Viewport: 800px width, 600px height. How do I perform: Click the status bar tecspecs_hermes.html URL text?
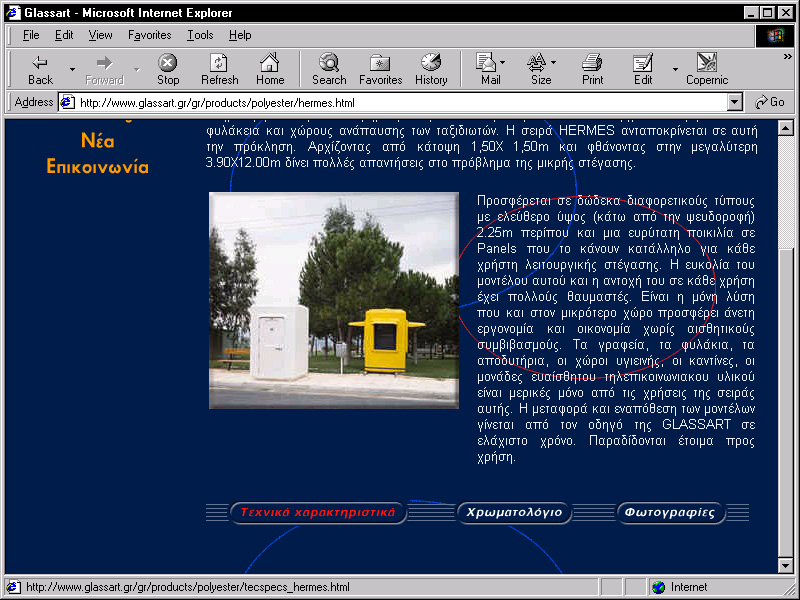click(188, 587)
